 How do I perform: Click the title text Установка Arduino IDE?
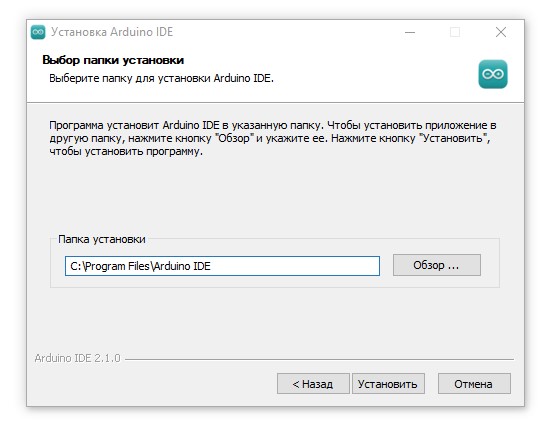click(112, 32)
